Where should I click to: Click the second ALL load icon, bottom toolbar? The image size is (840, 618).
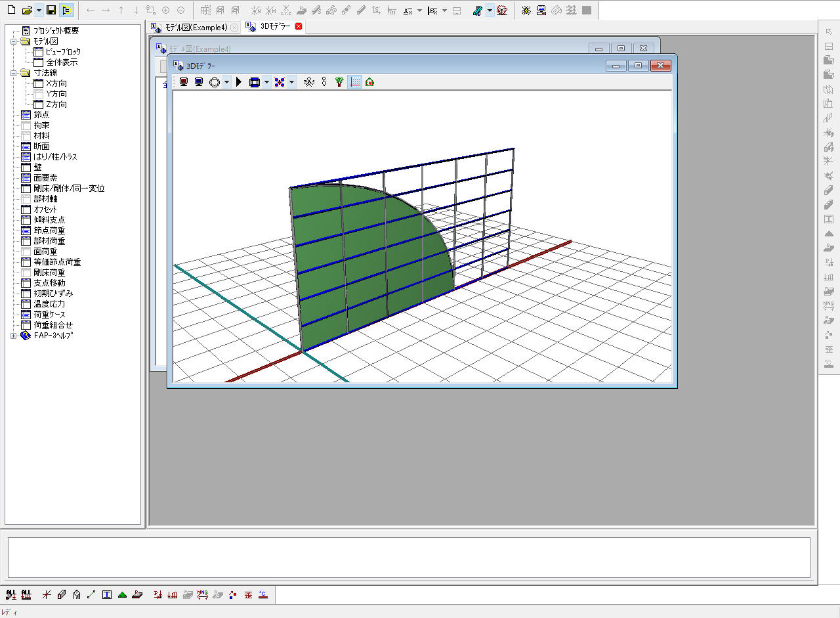[26, 595]
